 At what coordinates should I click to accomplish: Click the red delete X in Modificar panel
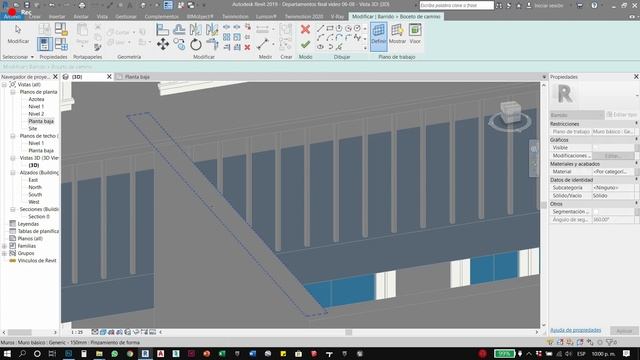coord(247,47)
